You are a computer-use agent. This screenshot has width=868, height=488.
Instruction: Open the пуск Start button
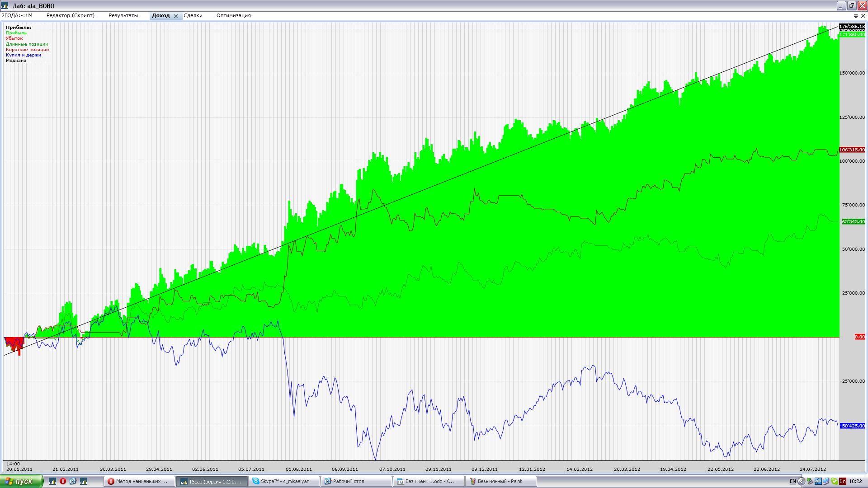[x=21, y=481]
